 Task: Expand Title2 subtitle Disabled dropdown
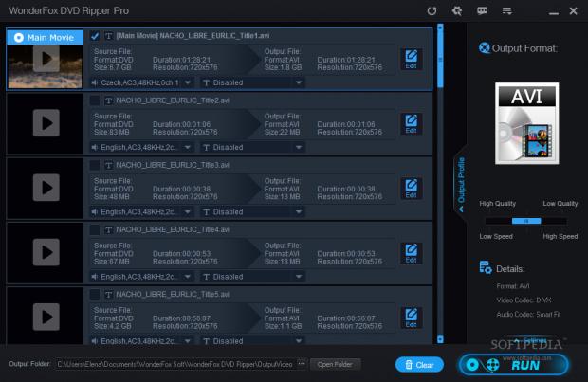coord(252,147)
